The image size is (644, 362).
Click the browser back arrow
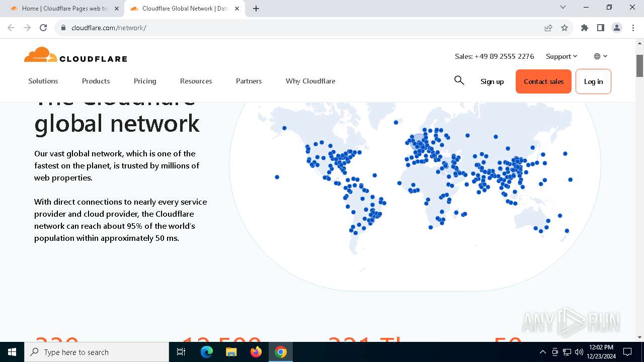click(x=11, y=28)
